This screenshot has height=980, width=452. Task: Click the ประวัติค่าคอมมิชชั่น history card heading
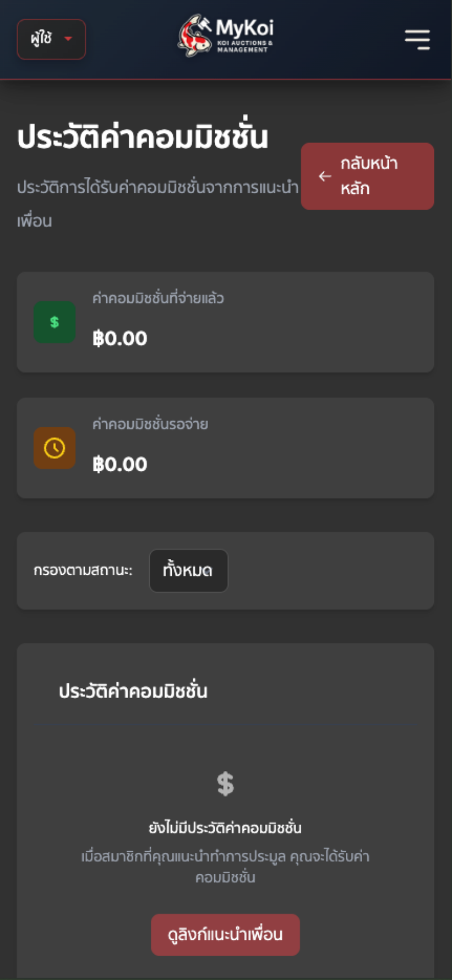[133, 691]
